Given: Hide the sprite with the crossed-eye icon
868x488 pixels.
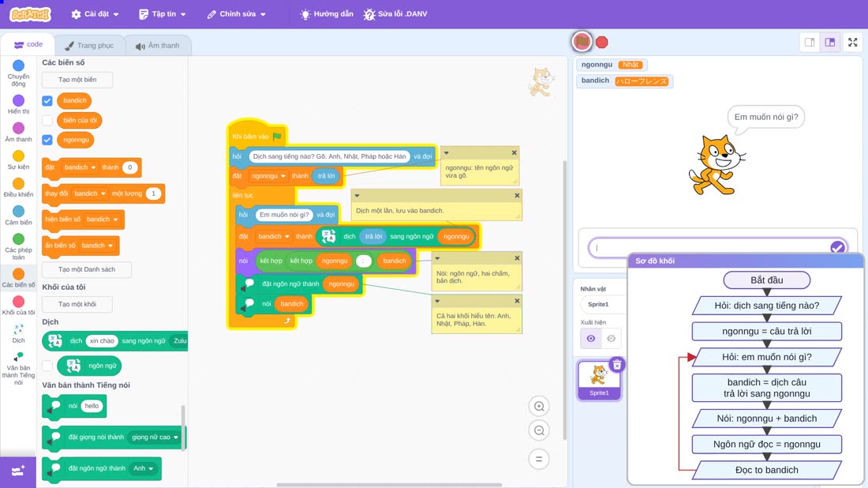Looking at the screenshot, I should pos(611,339).
